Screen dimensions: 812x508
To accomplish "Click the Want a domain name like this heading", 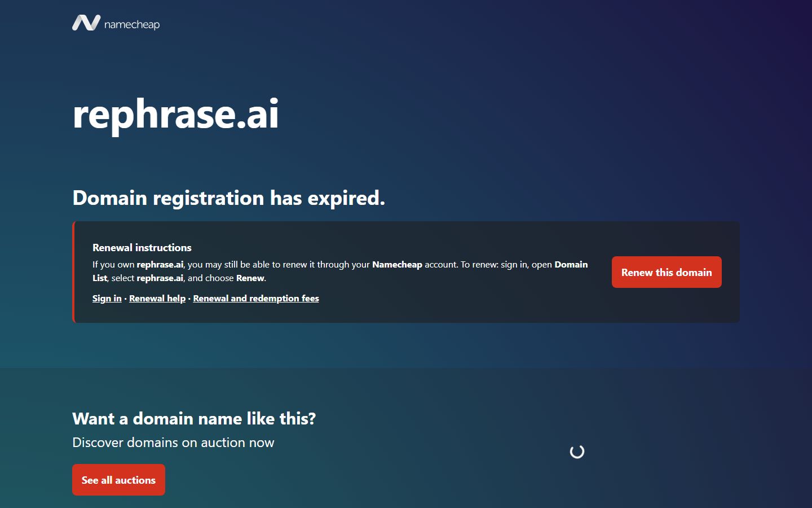I will 194,418.
